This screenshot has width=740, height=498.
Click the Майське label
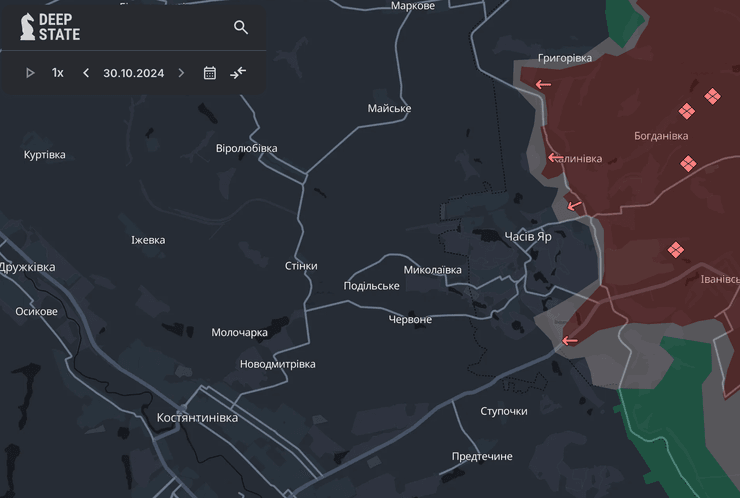pos(389,109)
